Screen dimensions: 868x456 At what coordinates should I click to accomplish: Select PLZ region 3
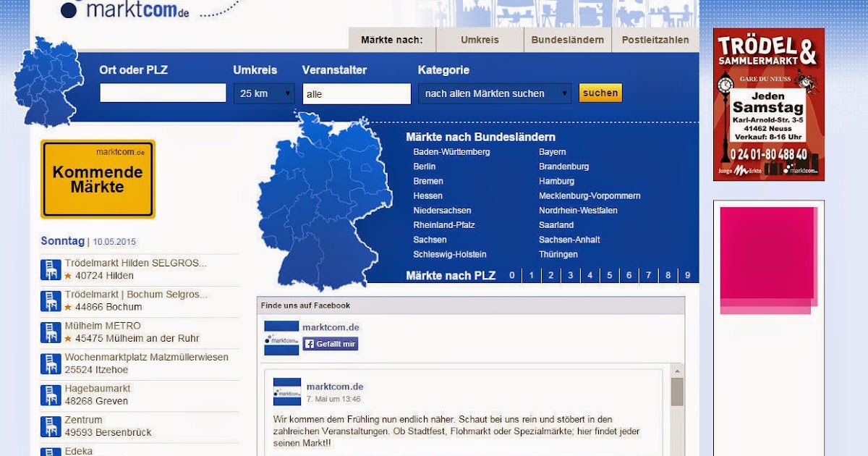tap(571, 275)
